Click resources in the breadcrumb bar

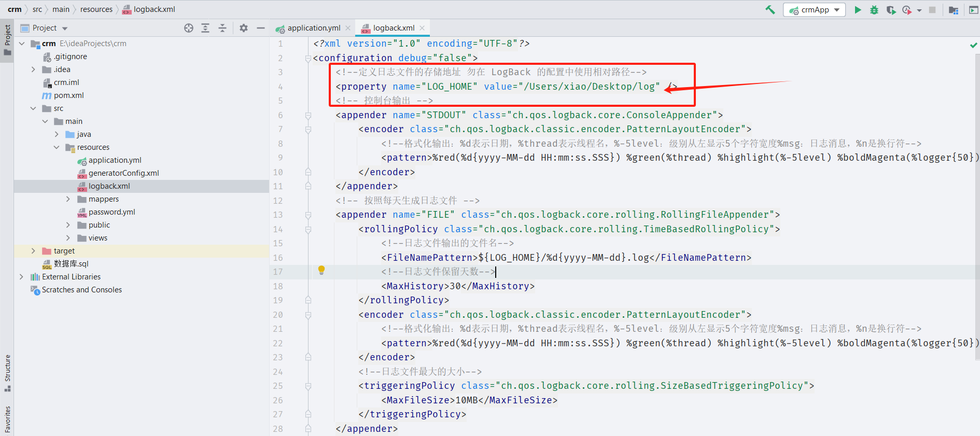96,9
